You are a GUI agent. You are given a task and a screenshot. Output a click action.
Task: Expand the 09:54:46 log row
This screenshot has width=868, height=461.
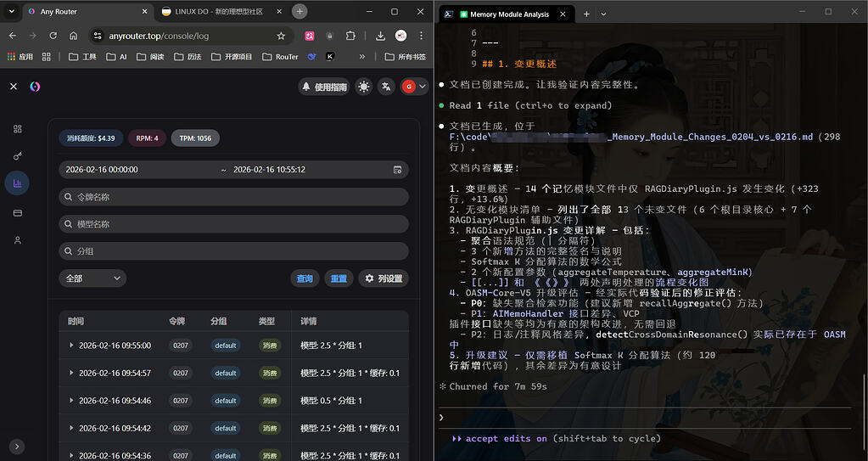click(x=71, y=400)
